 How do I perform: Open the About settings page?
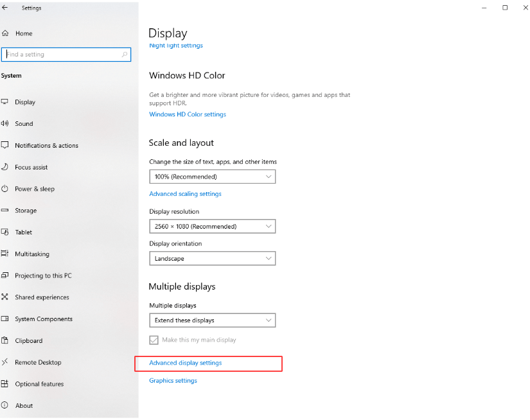click(24, 405)
